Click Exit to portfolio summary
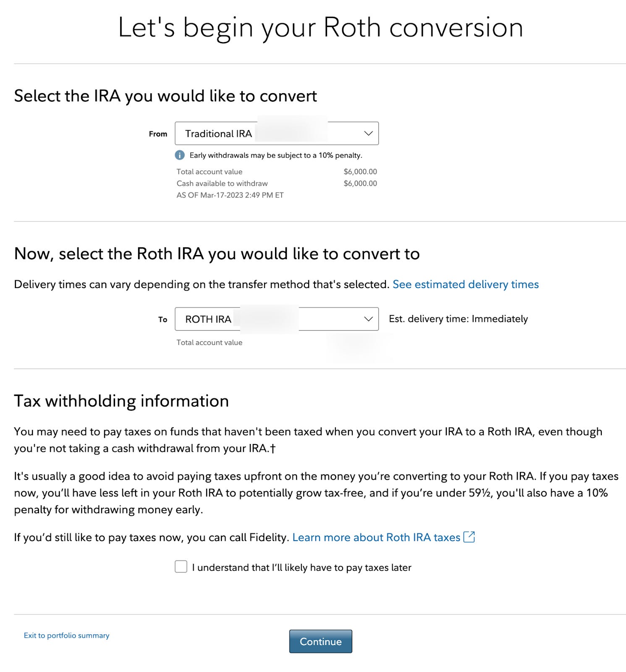This screenshot has width=626, height=672. point(66,635)
